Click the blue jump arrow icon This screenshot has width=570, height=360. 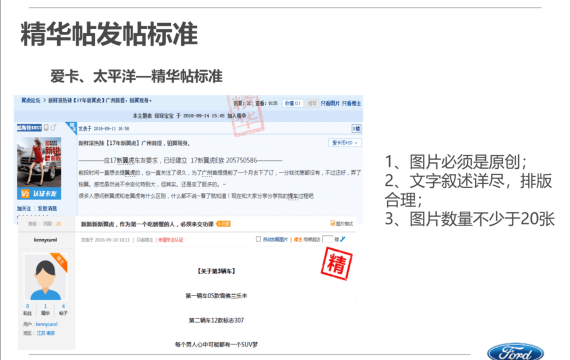click(x=343, y=239)
